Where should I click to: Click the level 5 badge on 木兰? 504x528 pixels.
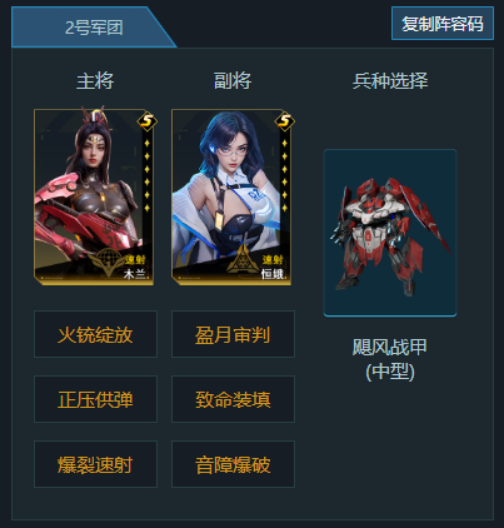pos(147,121)
